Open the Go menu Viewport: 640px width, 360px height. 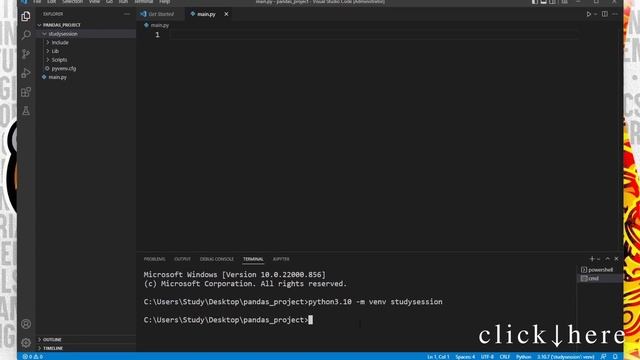click(x=109, y=2)
